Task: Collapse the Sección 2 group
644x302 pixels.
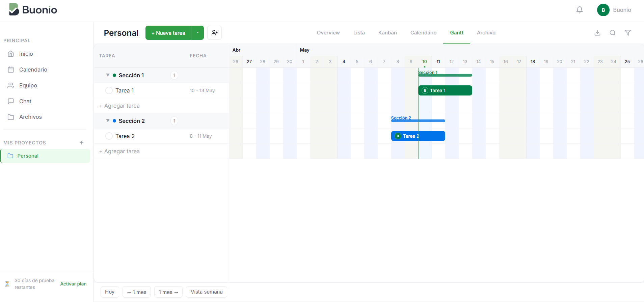Action: coord(108,121)
